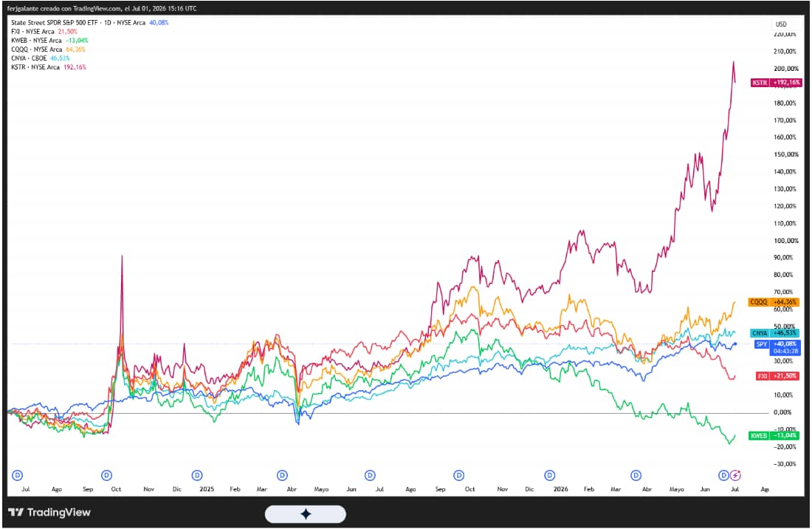Click the -30,00% level on price axis
The image size is (812, 529).
(x=785, y=464)
